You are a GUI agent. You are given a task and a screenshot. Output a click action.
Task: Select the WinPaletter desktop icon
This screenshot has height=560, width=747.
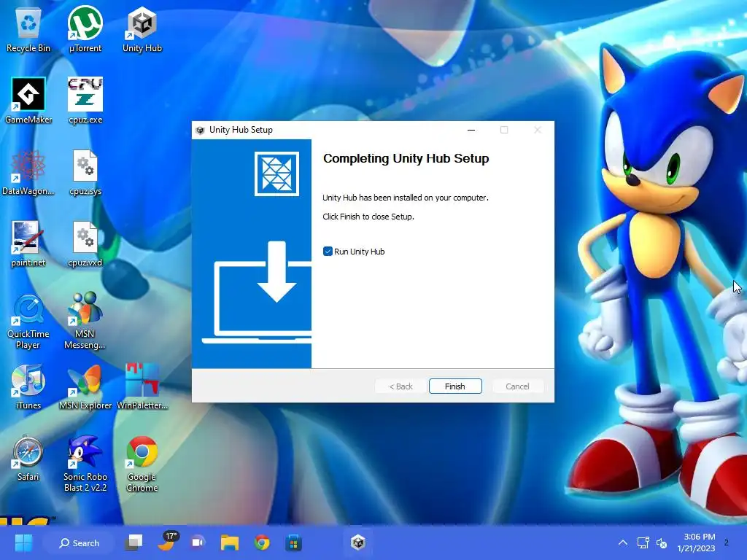(142, 386)
